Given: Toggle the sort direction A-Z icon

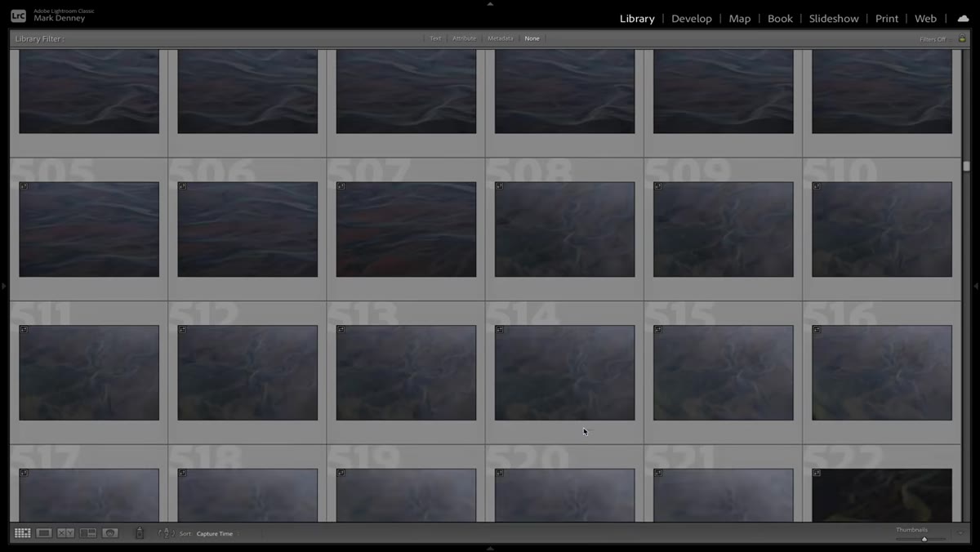Looking at the screenshot, I should pyautogui.click(x=167, y=533).
